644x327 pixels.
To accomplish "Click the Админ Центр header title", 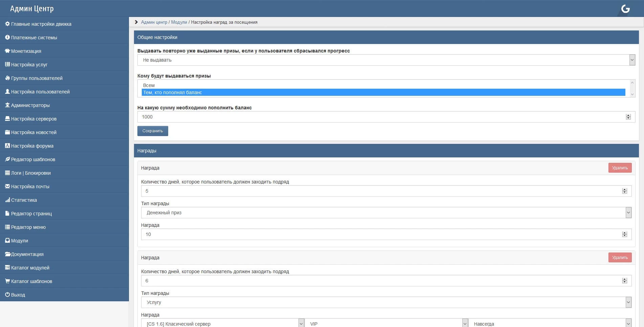I will pyautogui.click(x=32, y=8).
